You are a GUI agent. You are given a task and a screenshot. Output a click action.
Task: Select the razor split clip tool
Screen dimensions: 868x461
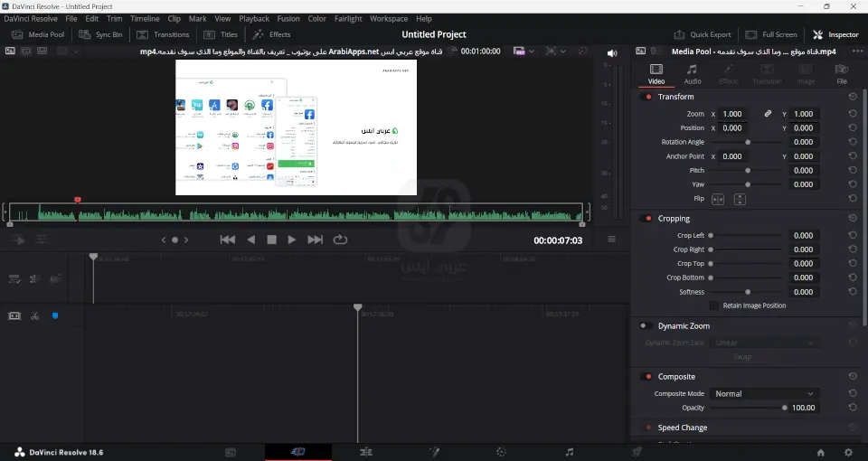point(35,315)
